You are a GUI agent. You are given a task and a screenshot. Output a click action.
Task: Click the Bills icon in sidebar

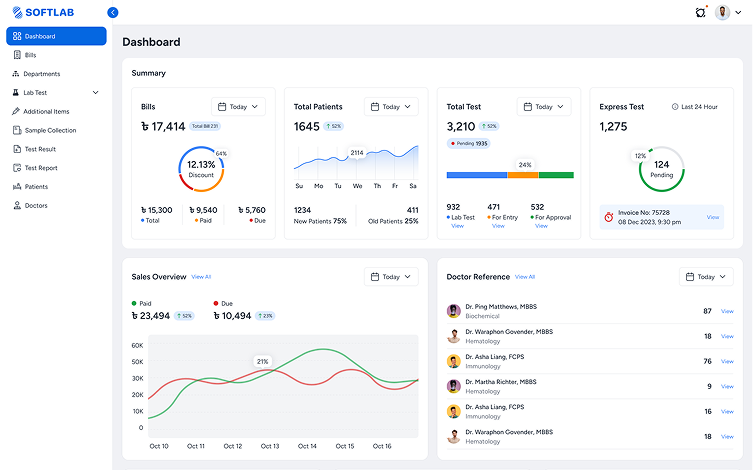(x=17, y=55)
